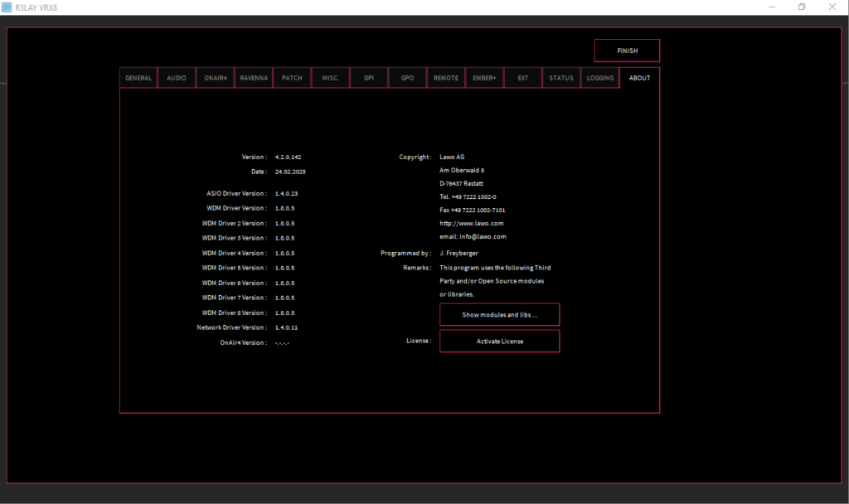Open the PATCH tab
The width and height of the screenshot is (849, 504).
point(292,78)
